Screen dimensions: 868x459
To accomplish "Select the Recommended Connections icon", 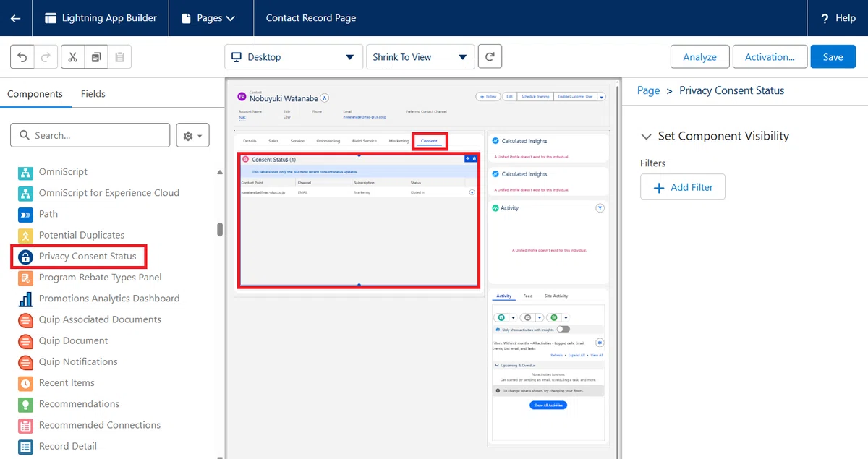I will 25,425.
